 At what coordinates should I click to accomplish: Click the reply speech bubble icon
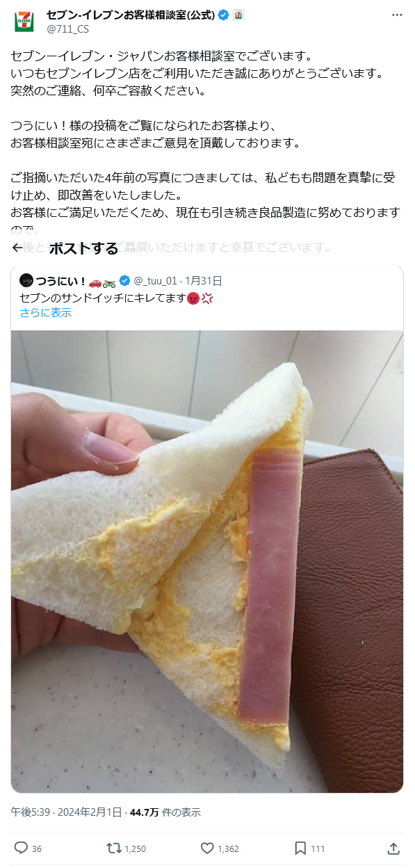(21, 849)
